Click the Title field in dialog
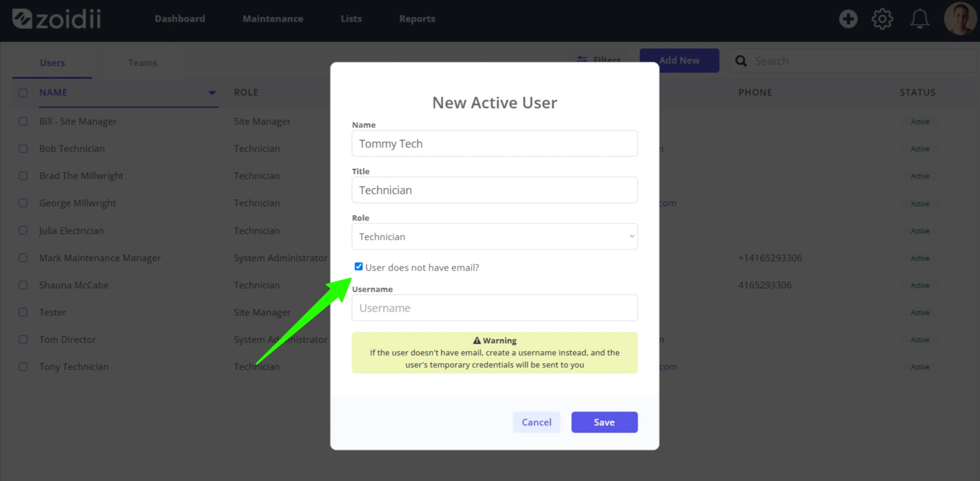 click(x=495, y=190)
